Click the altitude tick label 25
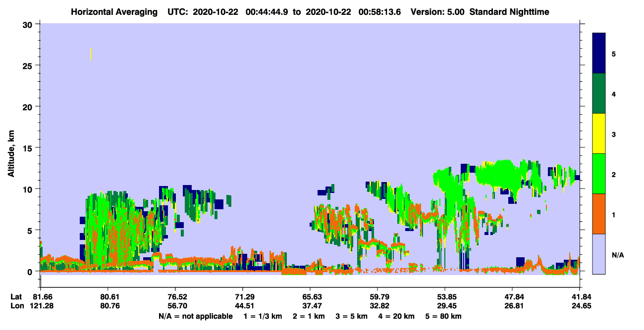The height and width of the screenshot is (330, 644). tap(29, 65)
